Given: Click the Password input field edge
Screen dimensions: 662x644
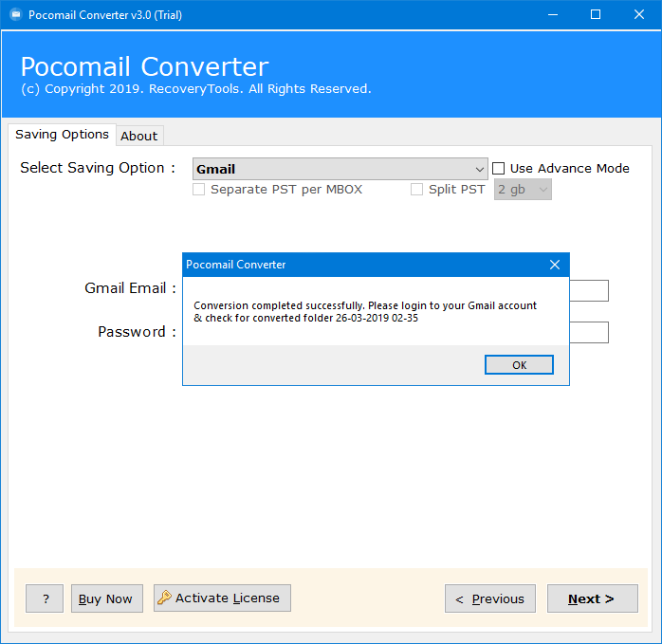Looking at the screenshot, I should point(589,332).
